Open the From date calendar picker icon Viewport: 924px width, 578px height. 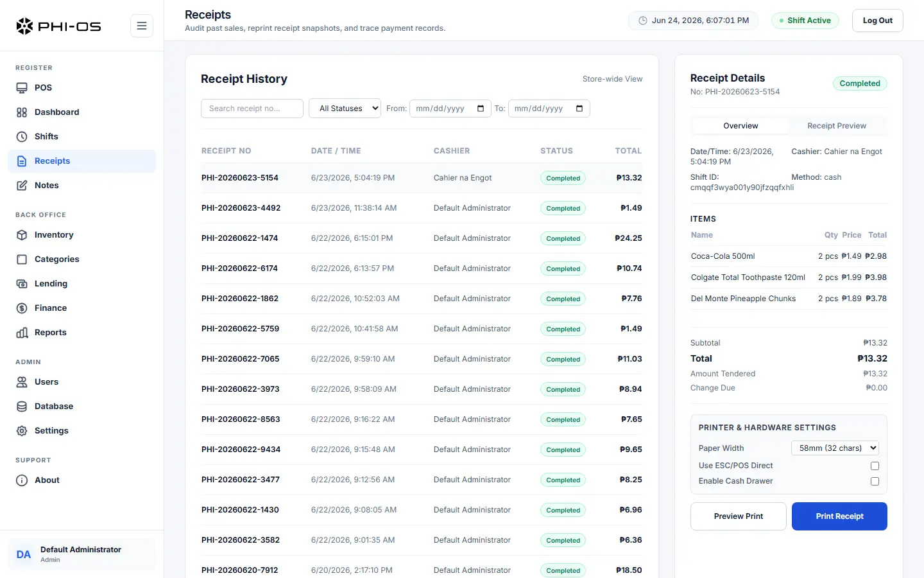tap(481, 109)
